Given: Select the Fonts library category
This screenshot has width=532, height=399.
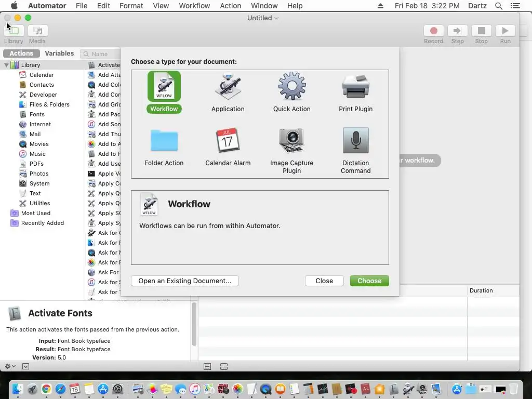Looking at the screenshot, I should tap(37, 114).
